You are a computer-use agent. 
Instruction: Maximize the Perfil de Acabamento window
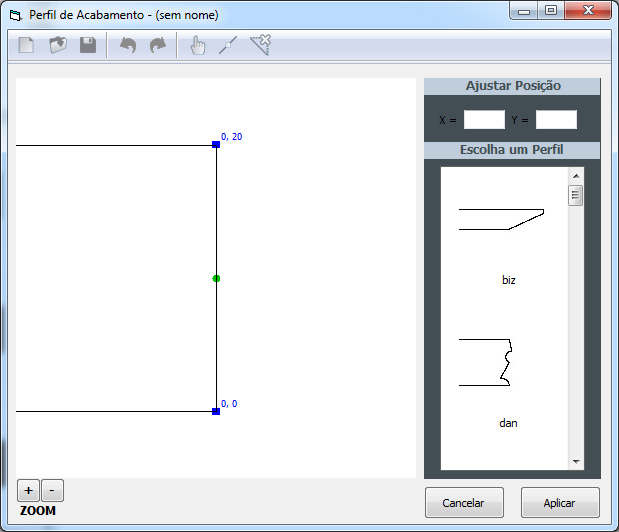click(551, 11)
